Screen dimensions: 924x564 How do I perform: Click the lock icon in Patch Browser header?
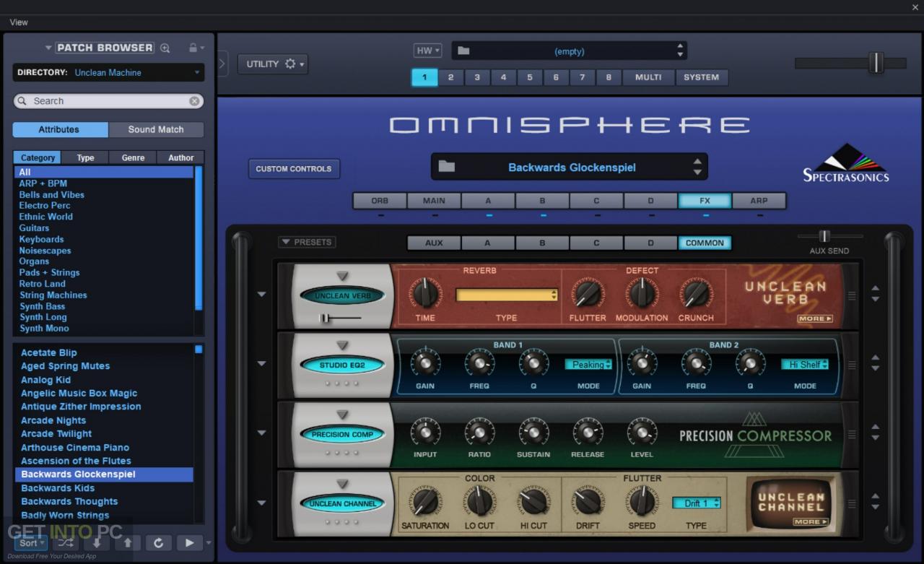click(193, 48)
